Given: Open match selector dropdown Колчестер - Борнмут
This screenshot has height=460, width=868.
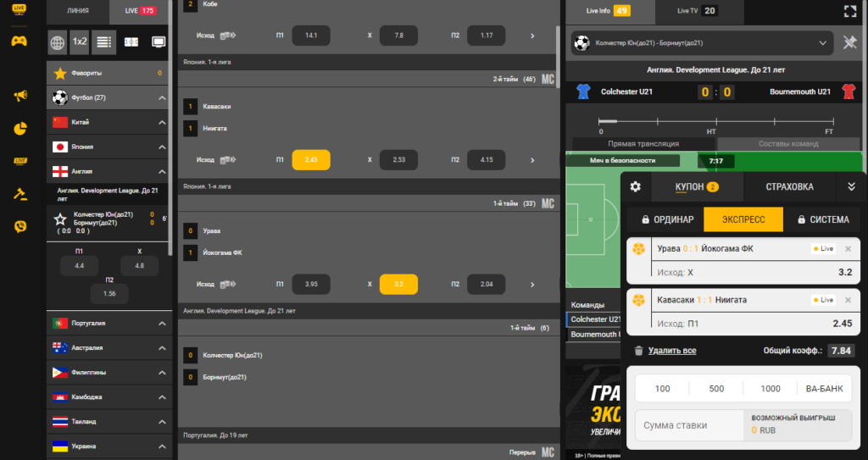Looking at the screenshot, I should 702,43.
